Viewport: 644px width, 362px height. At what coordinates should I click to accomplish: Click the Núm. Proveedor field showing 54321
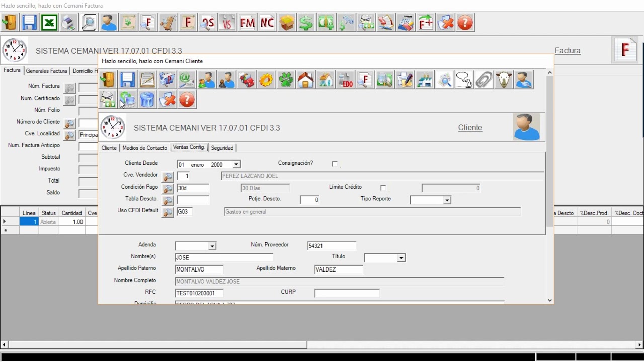(332, 246)
